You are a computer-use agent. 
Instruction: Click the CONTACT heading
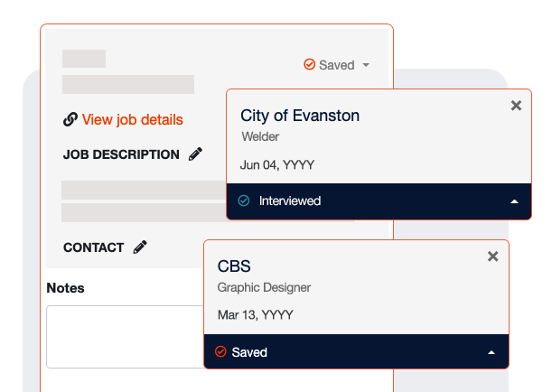click(93, 247)
